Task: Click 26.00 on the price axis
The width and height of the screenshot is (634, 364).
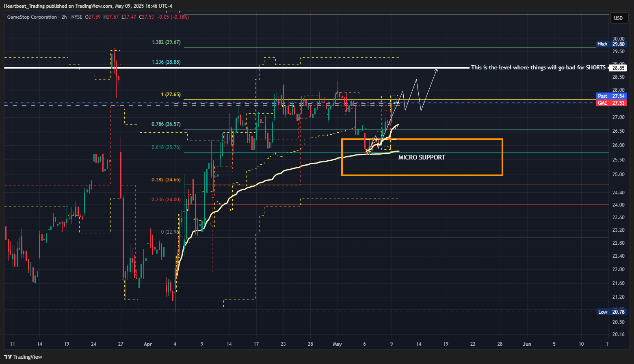Action: 618,145
